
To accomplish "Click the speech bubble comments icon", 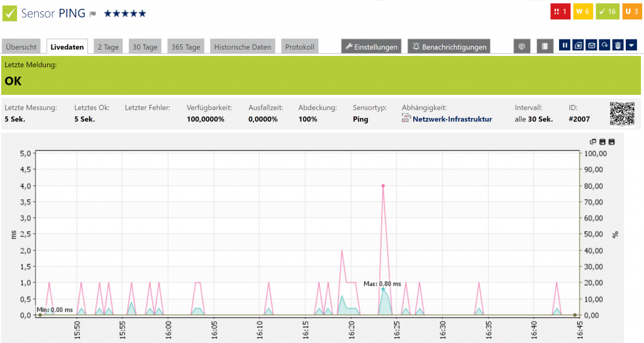I will click(x=521, y=46).
